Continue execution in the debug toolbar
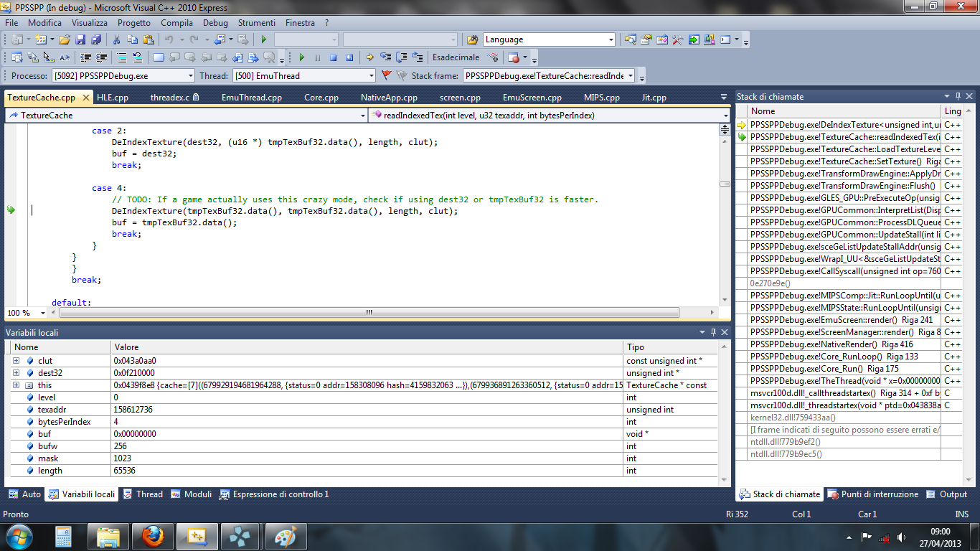This screenshot has width=980, height=551. point(301,57)
